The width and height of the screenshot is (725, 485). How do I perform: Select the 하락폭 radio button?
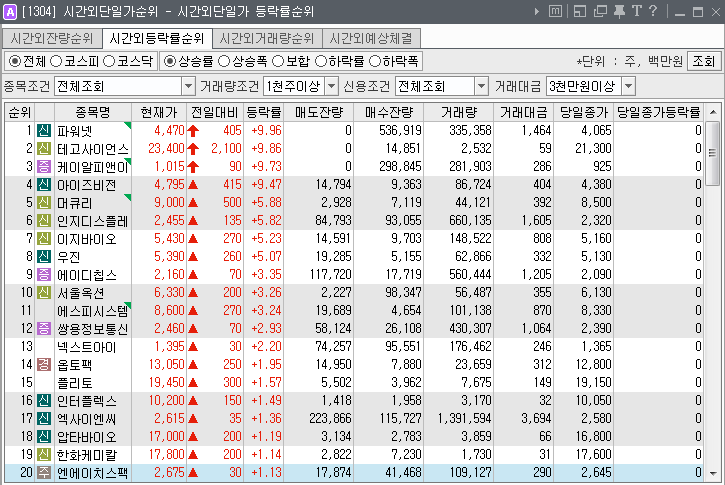(375, 61)
